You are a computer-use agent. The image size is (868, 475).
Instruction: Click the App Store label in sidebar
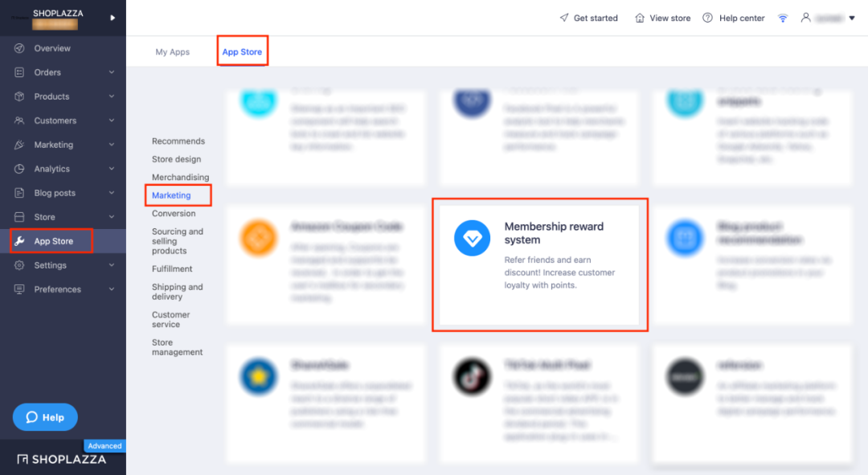(54, 241)
